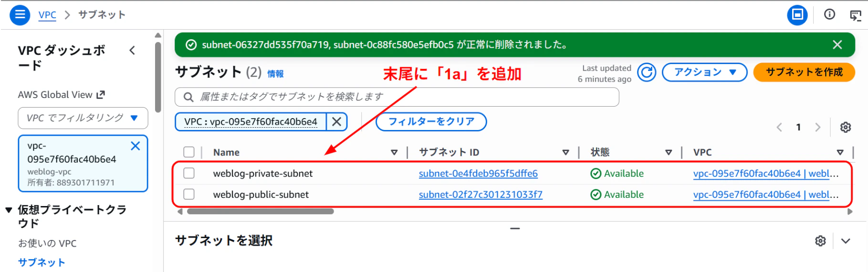Open the VPC でフィルタリング dropdown
This screenshot has height=272, width=868.
coord(83,118)
